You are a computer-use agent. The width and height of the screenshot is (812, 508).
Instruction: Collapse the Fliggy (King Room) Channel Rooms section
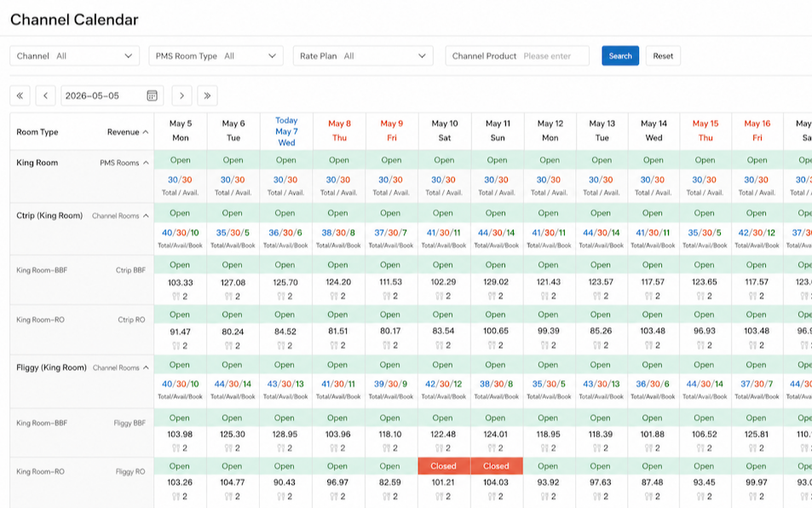pos(146,367)
